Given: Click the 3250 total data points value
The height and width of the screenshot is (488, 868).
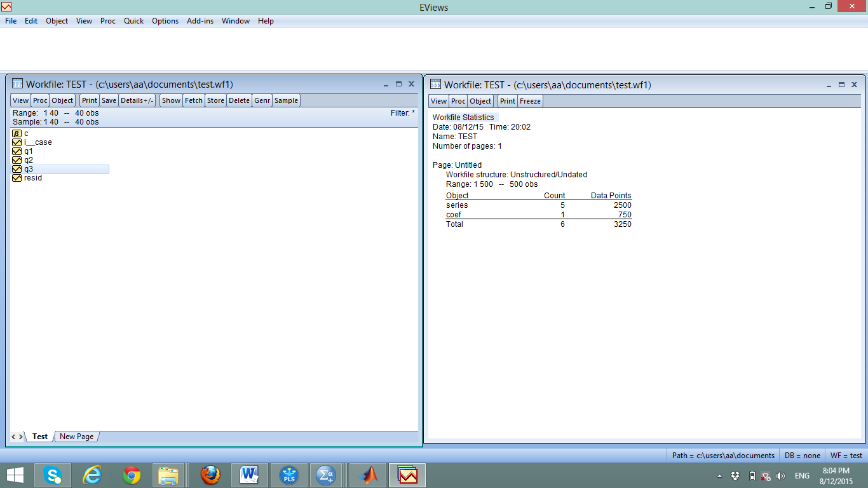Looking at the screenshot, I should 621,224.
